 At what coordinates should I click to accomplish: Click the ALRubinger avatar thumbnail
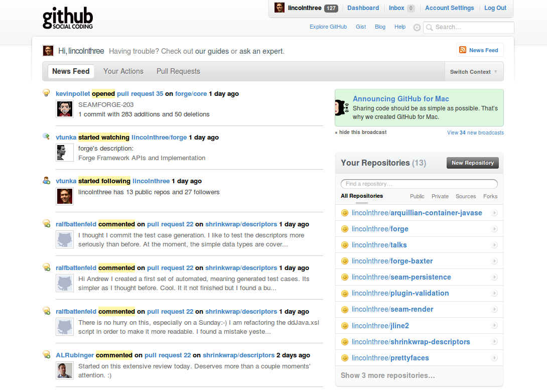(65, 370)
